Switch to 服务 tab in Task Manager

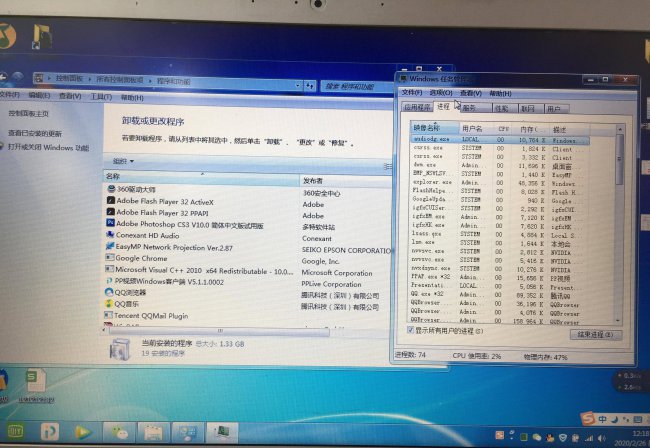tap(475, 108)
